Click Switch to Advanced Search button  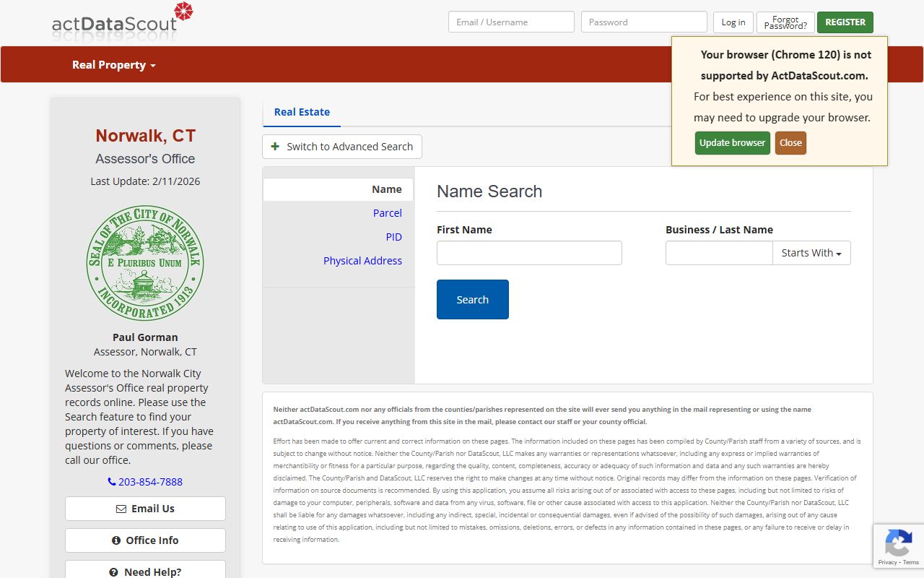pyautogui.click(x=342, y=147)
